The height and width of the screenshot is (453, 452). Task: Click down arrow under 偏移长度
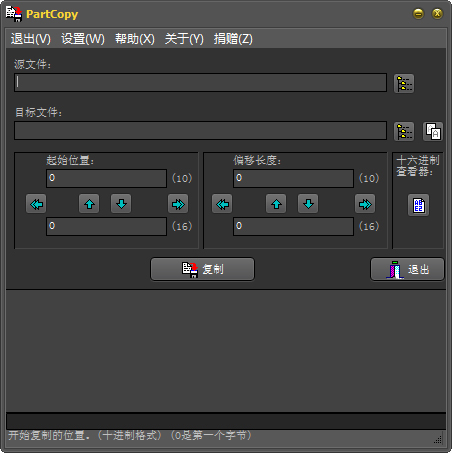(308, 204)
